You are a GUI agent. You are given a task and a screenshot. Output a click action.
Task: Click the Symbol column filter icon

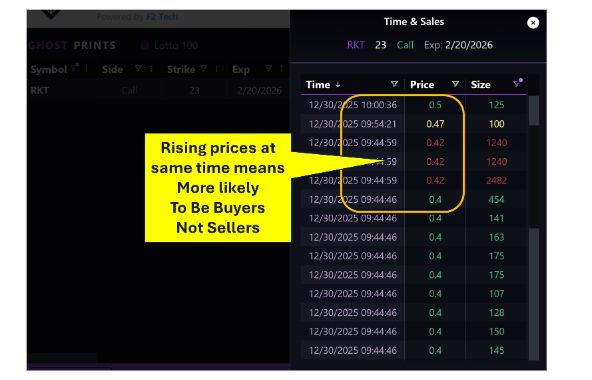tap(74, 68)
